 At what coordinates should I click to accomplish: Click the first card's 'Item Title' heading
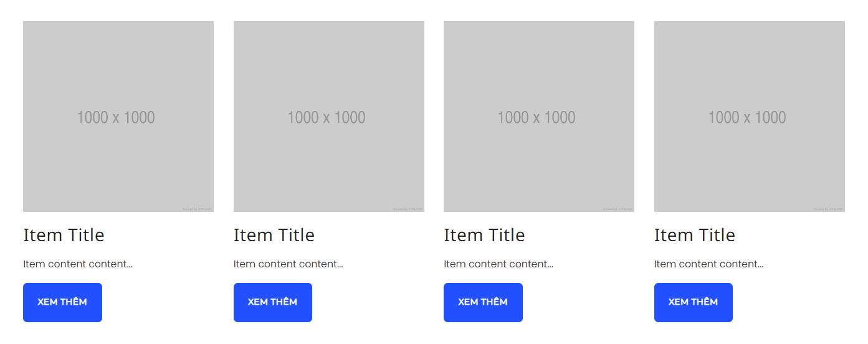click(x=64, y=235)
